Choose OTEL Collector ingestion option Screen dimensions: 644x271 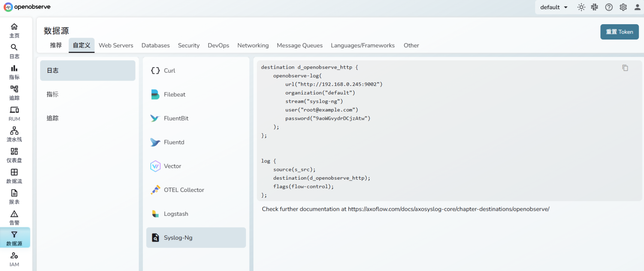pyautogui.click(x=184, y=190)
